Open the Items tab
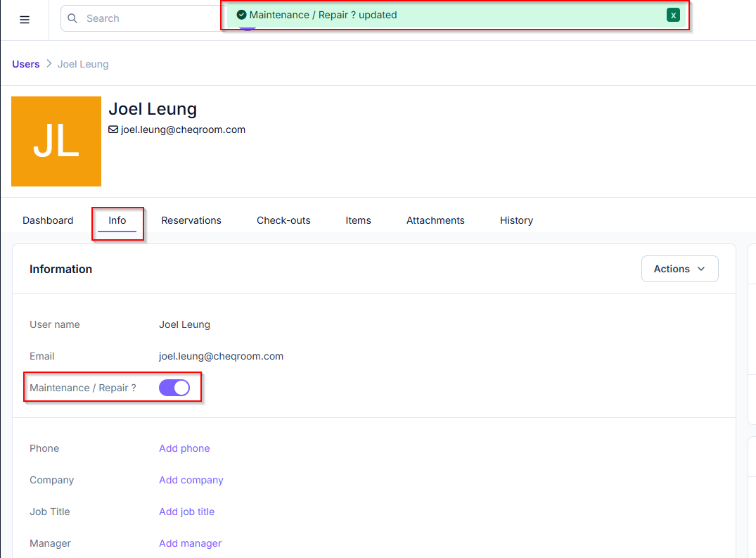The image size is (756, 558). click(x=358, y=220)
